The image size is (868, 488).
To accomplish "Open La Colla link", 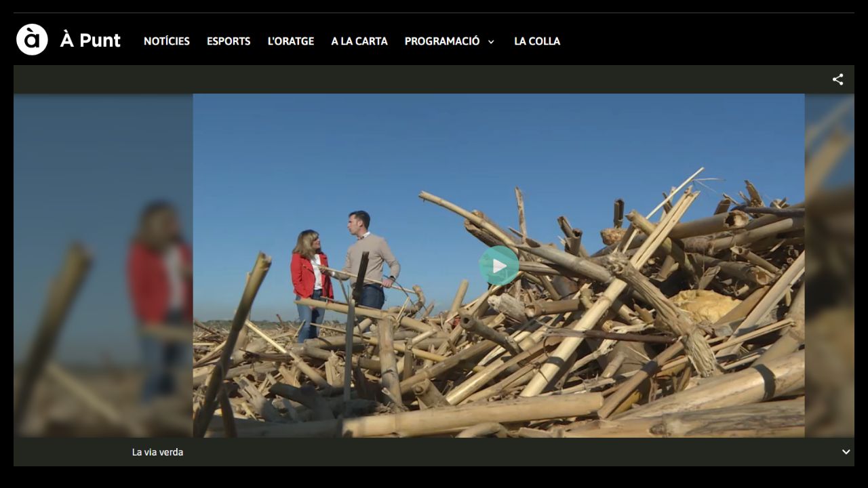I will tap(537, 41).
